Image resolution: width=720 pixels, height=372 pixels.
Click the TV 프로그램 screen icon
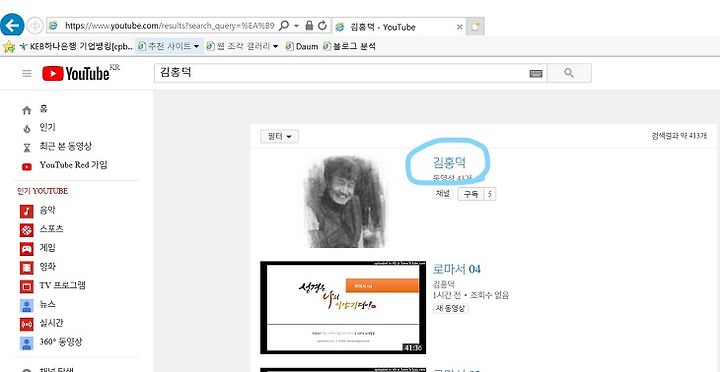(27, 287)
